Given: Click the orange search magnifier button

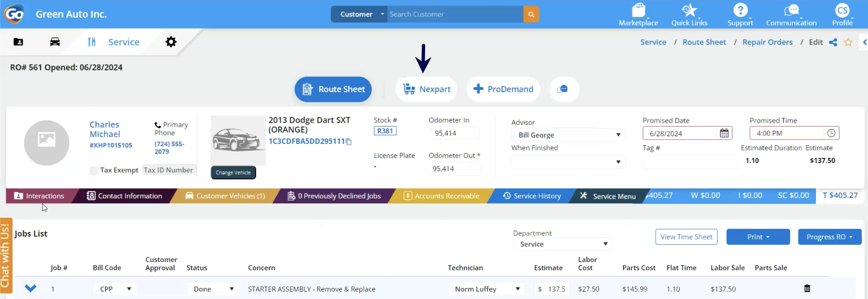Looking at the screenshot, I should click(531, 14).
